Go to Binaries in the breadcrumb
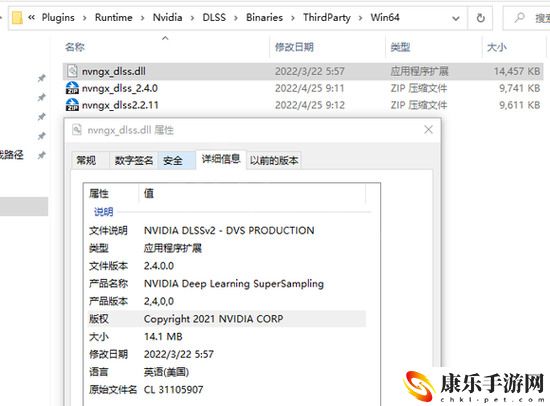 pyautogui.click(x=264, y=18)
